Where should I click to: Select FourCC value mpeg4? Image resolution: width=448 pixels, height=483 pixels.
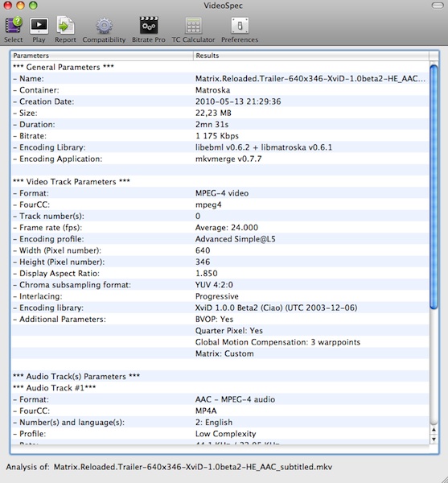click(208, 204)
